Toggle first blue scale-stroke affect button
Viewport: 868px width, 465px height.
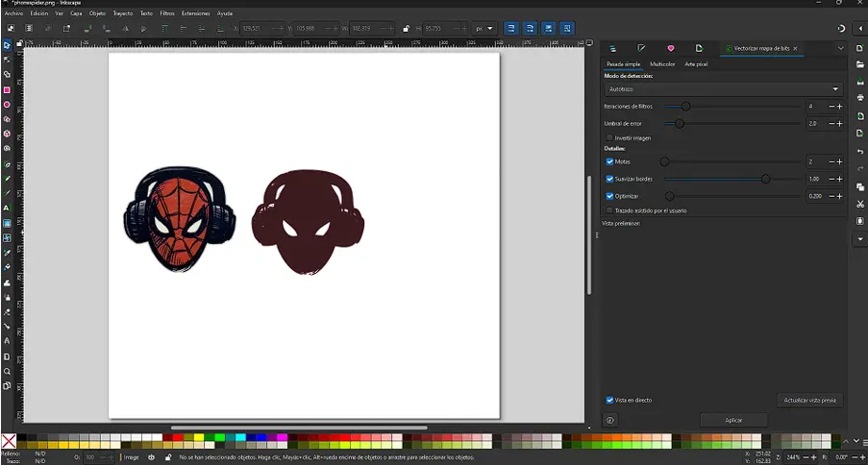[511, 28]
